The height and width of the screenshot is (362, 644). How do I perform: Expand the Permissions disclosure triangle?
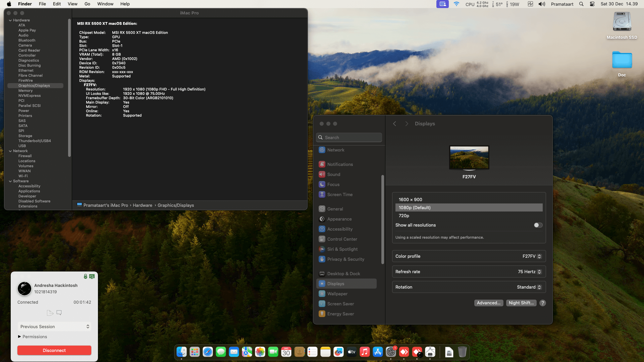click(x=19, y=337)
